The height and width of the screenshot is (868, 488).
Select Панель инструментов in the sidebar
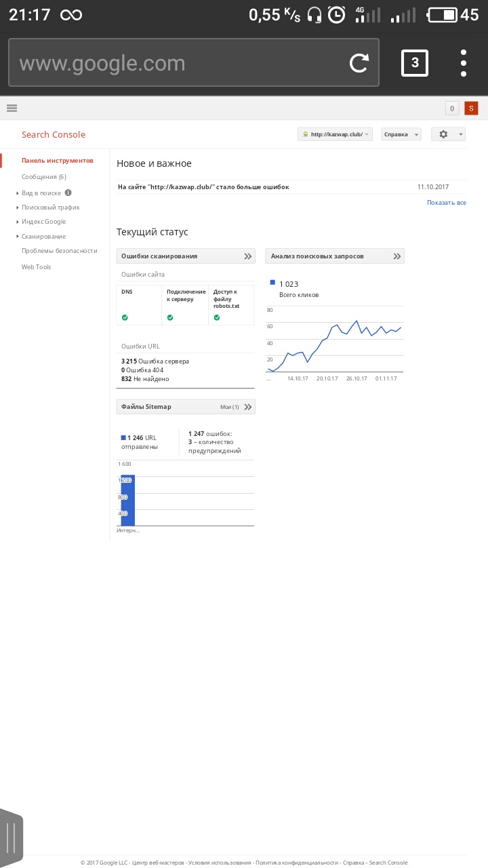(x=57, y=161)
